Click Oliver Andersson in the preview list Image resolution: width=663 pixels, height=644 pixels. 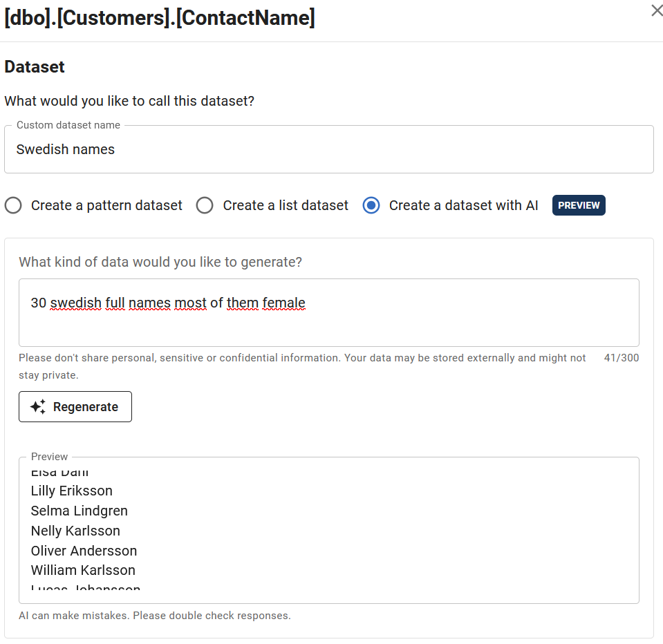(x=84, y=551)
